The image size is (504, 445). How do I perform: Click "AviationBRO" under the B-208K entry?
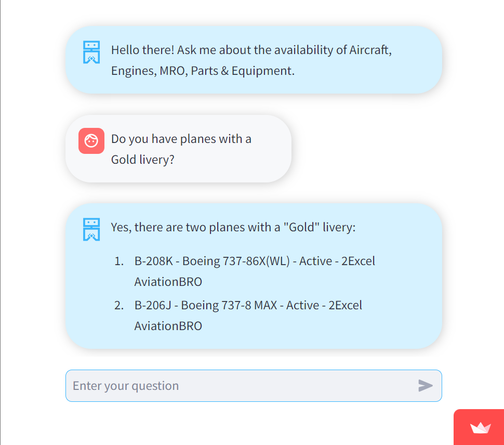168,282
